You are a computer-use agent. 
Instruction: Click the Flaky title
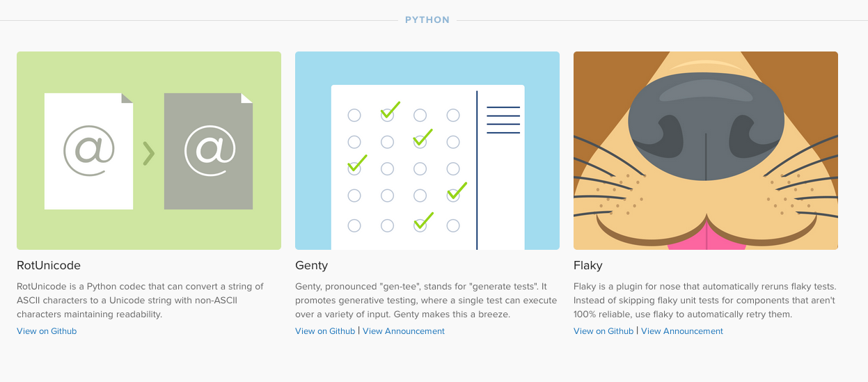point(588,265)
